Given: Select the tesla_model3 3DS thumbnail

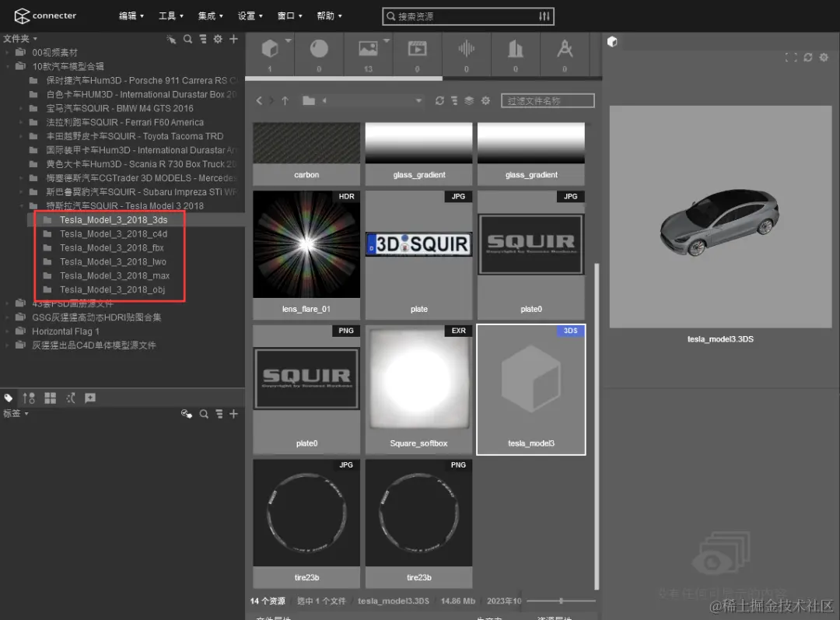Looking at the screenshot, I should [x=531, y=389].
